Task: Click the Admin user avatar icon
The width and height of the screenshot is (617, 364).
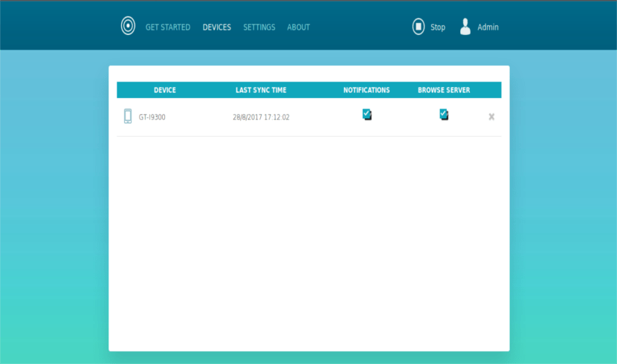Action: click(465, 27)
